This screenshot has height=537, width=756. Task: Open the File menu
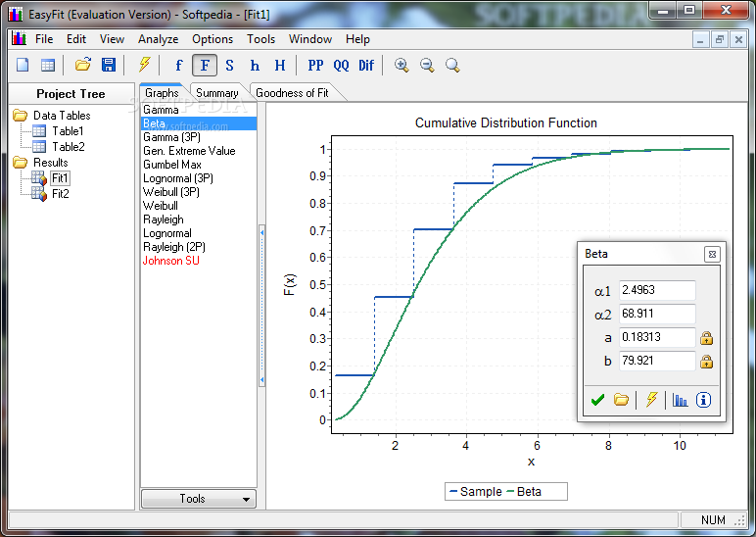click(x=44, y=39)
